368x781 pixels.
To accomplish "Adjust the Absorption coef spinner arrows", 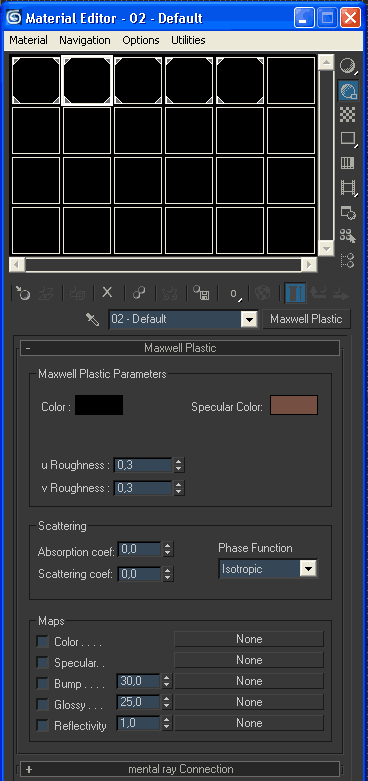I will tap(168, 550).
